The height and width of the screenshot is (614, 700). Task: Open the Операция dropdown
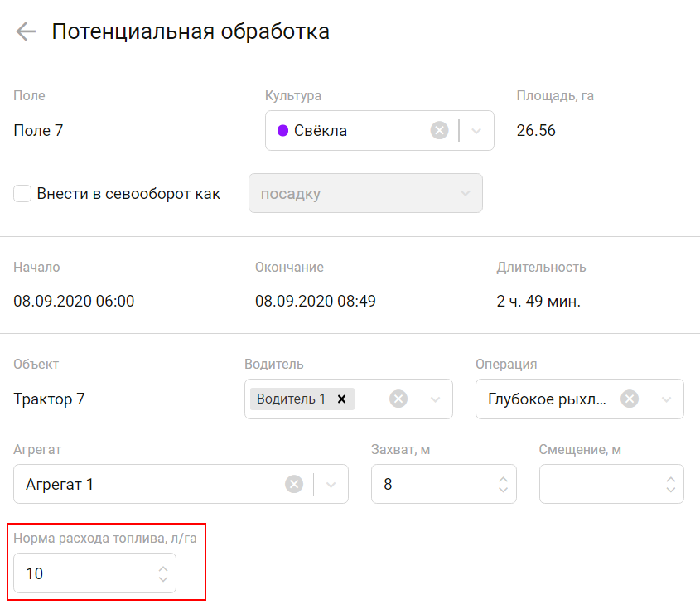(x=666, y=399)
